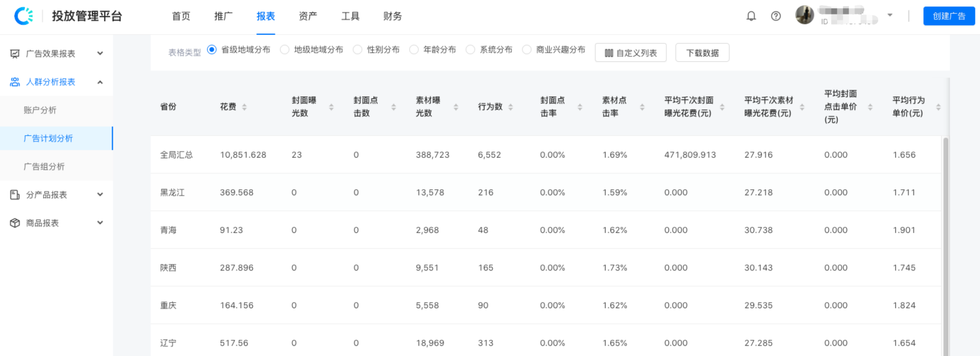Open the 工具 menu
980x356 pixels.
(x=350, y=16)
